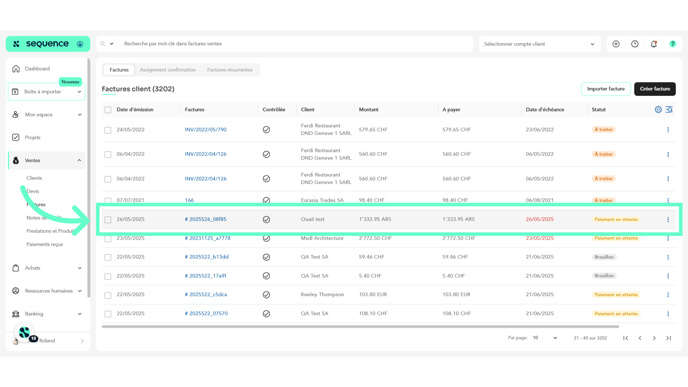
Task: Open the clock history icon
Action: point(635,44)
